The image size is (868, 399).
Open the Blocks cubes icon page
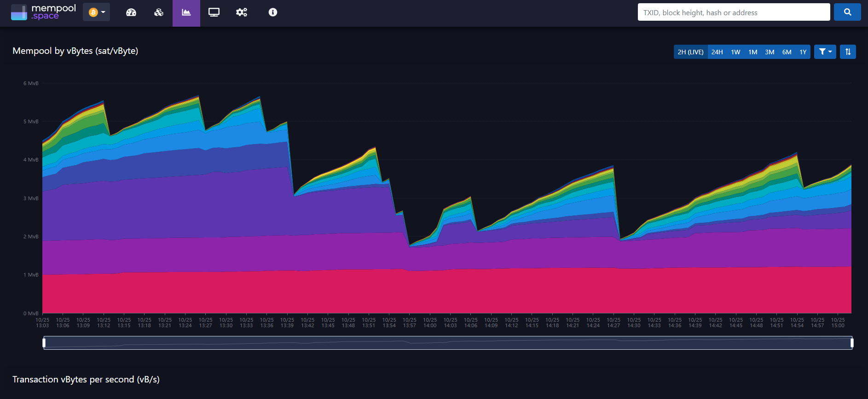pos(159,12)
